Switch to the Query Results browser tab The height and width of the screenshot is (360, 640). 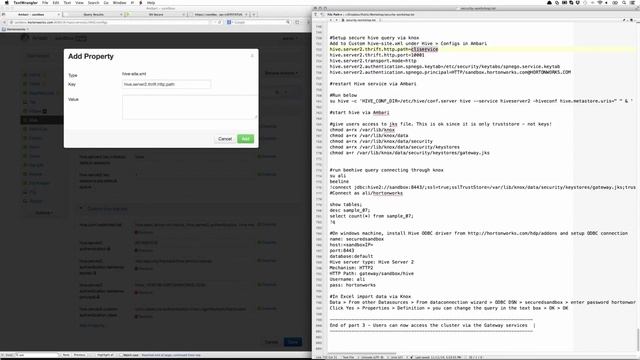click(x=93, y=14)
